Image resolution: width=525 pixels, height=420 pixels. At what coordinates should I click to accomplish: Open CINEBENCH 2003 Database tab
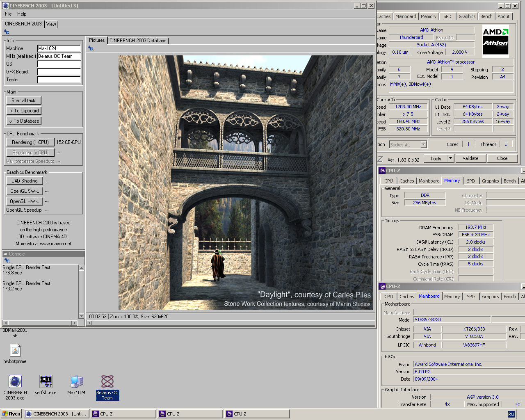(138, 41)
